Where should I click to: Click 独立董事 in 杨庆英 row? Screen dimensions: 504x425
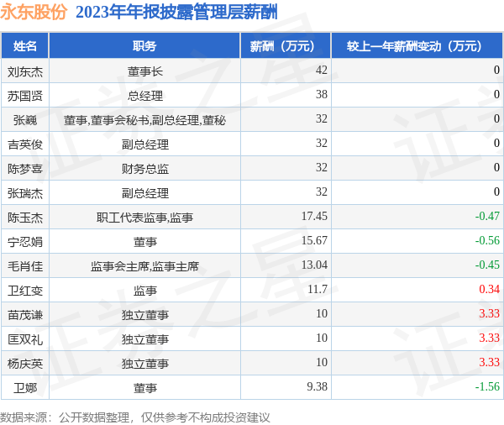145,364
